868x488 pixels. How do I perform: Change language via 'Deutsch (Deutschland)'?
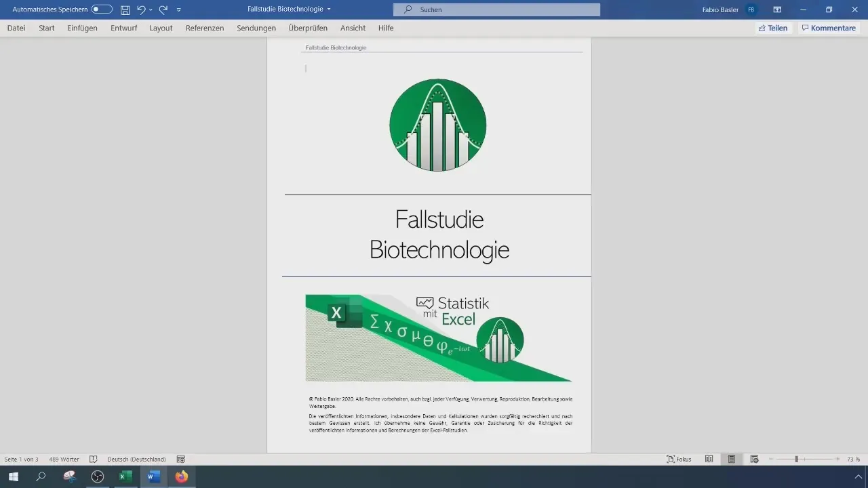coord(136,459)
